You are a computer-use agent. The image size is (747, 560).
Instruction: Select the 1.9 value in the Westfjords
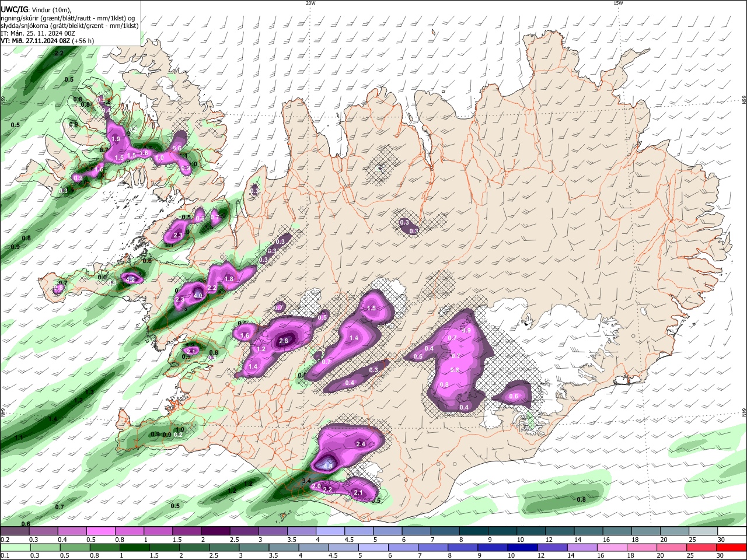tap(116, 139)
